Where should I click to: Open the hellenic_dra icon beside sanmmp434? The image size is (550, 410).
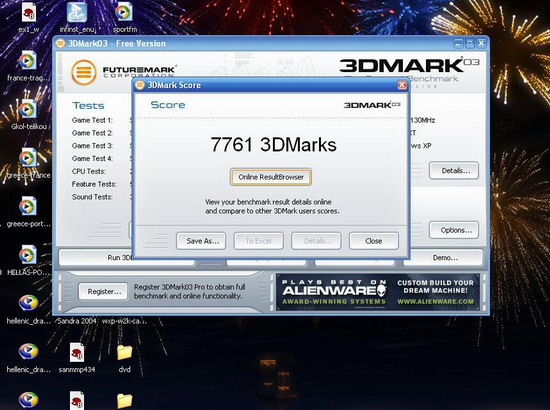tap(28, 352)
